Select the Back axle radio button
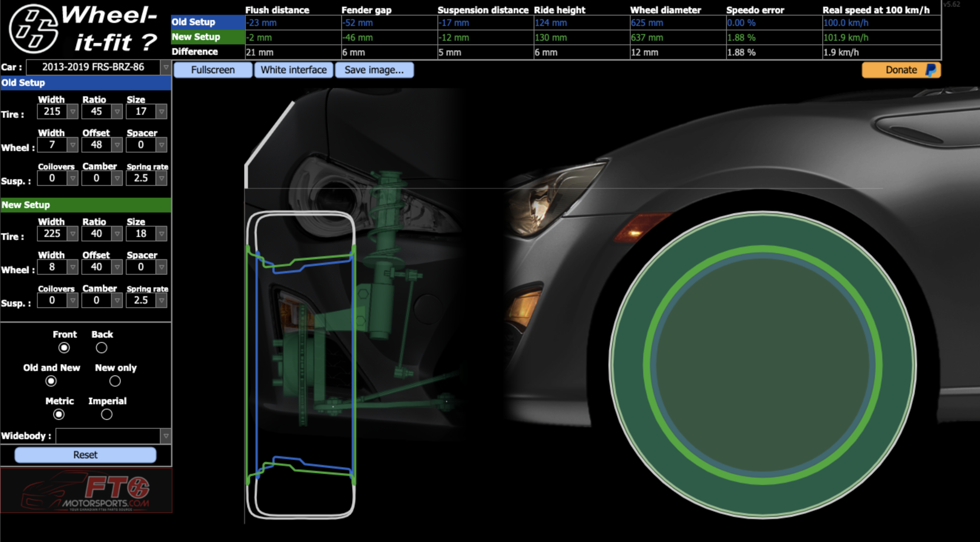980x542 pixels. click(101, 348)
